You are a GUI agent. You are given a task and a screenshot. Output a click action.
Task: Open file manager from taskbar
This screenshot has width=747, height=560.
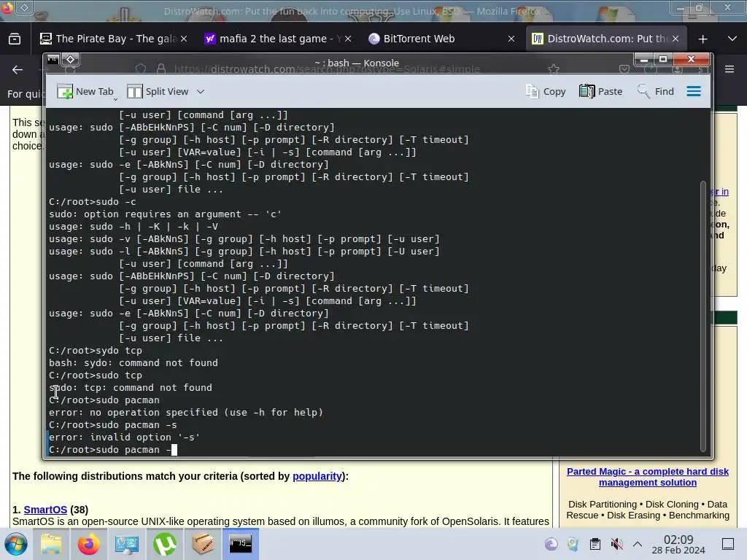50,544
